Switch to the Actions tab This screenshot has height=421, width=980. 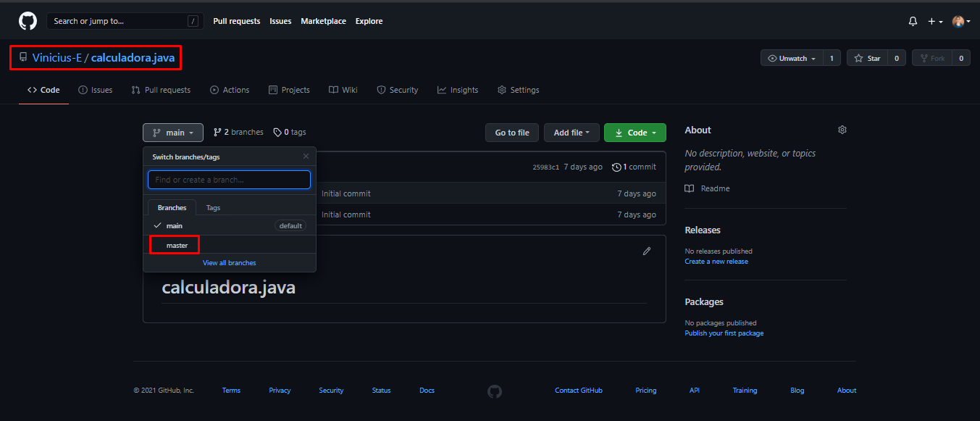point(230,90)
